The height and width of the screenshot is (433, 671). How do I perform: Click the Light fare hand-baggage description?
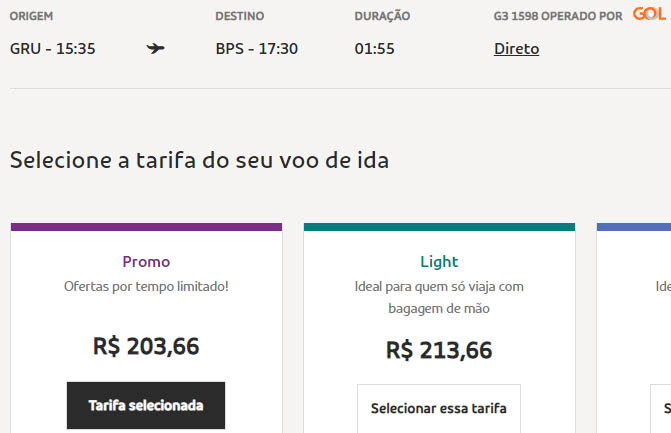pyautogui.click(x=439, y=297)
